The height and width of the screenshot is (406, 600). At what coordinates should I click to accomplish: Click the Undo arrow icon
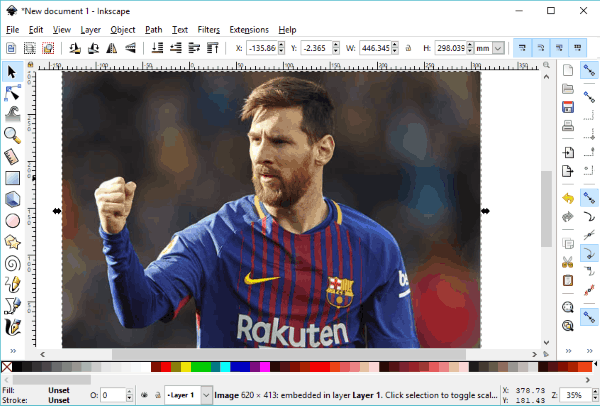pyautogui.click(x=567, y=198)
